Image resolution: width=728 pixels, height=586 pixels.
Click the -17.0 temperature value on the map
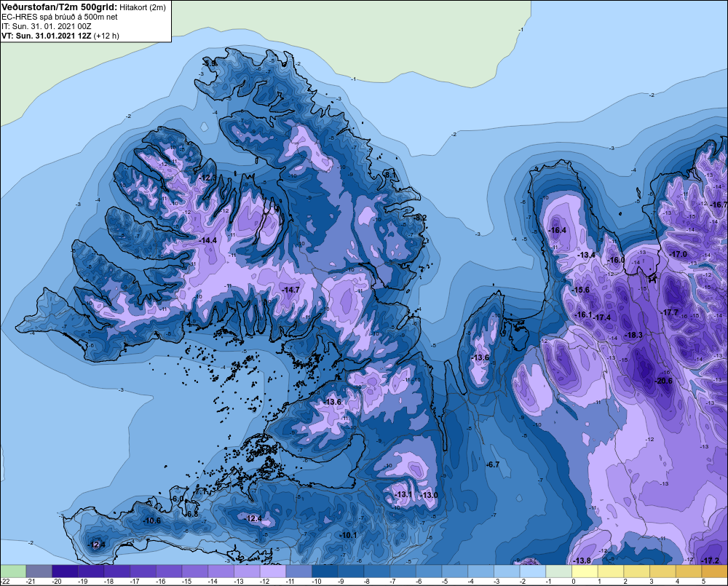[x=678, y=255]
